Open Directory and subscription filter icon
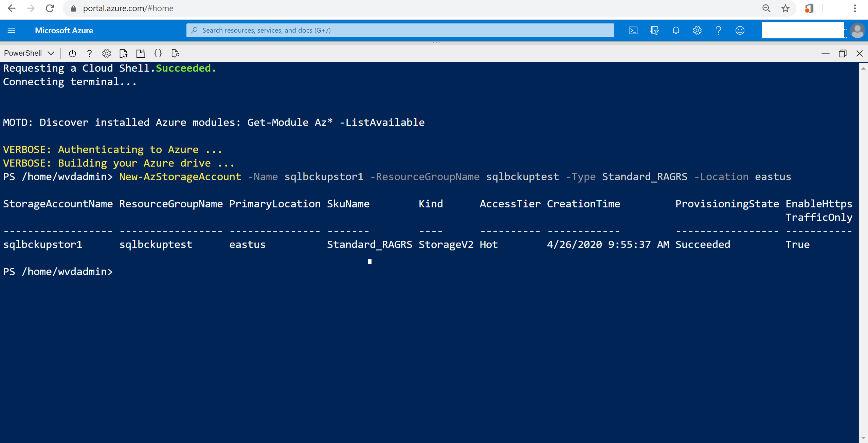Screen dimensions: 868x443 point(654,31)
